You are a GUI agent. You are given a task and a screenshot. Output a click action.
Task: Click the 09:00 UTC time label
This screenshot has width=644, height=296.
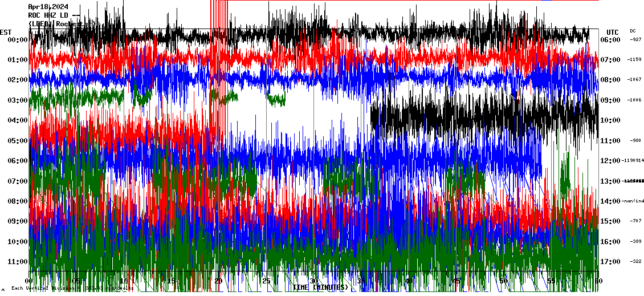pos(610,100)
